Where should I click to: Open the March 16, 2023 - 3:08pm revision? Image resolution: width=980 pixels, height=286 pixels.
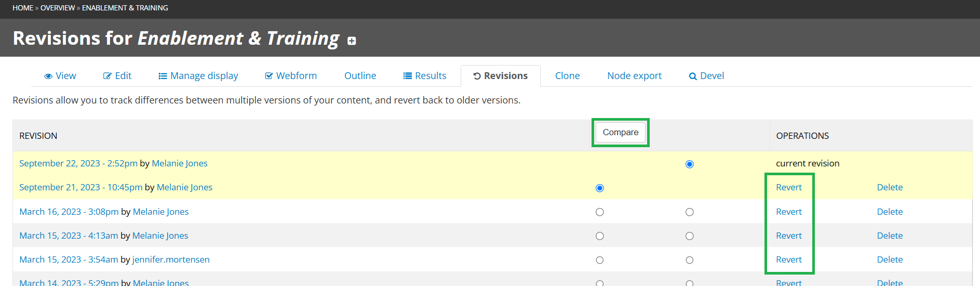tap(69, 212)
